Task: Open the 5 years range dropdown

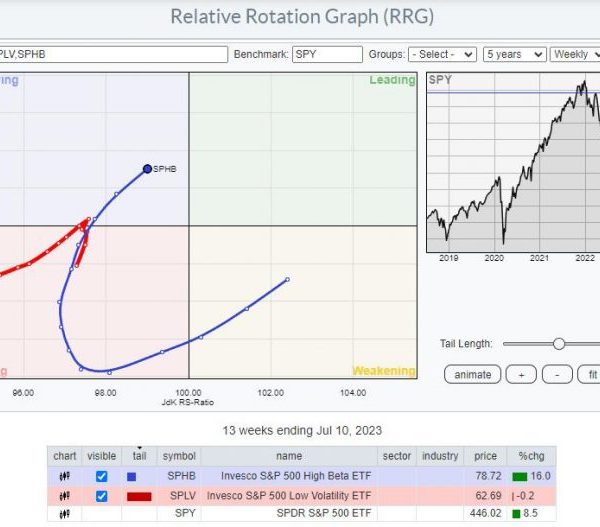Action: [x=514, y=54]
